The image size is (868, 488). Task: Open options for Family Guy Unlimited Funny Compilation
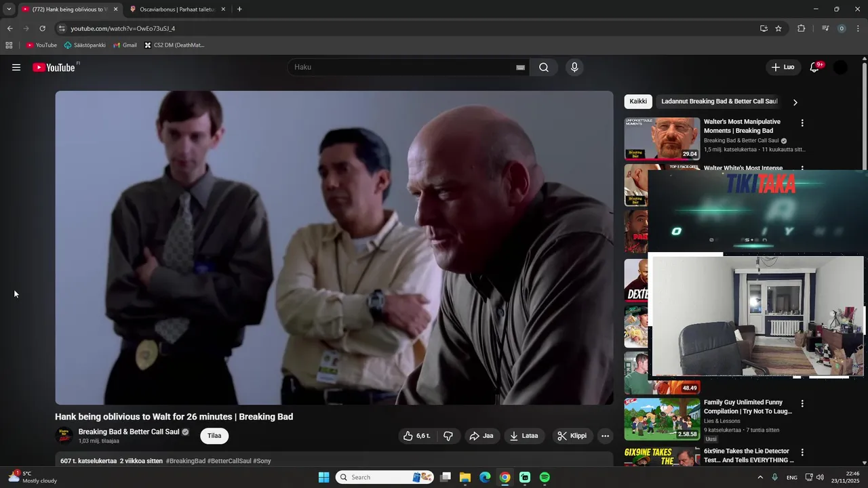[x=802, y=404]
